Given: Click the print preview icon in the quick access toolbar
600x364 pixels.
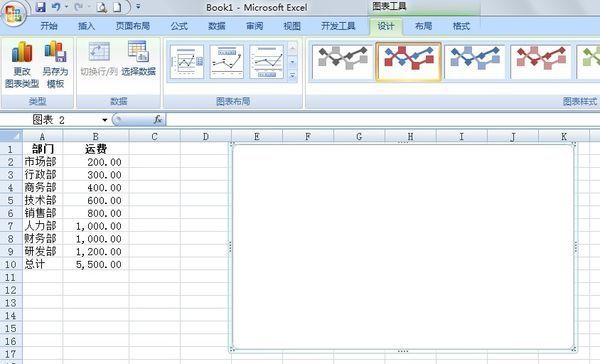Looking at the screenshot, I should (101, 7).
